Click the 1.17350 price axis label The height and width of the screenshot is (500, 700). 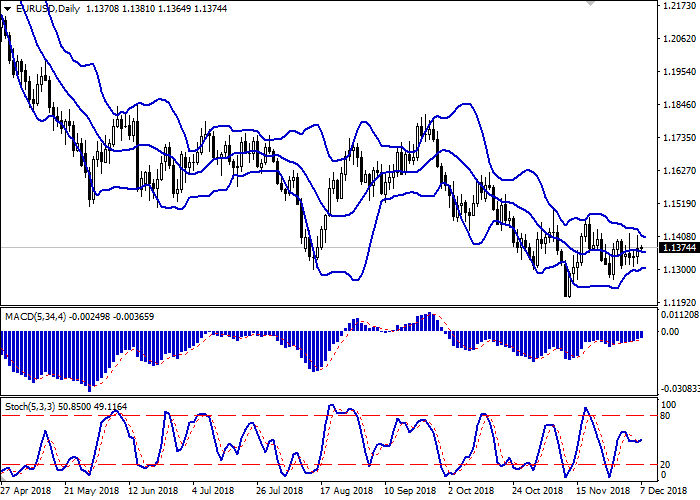pos(680,138)
